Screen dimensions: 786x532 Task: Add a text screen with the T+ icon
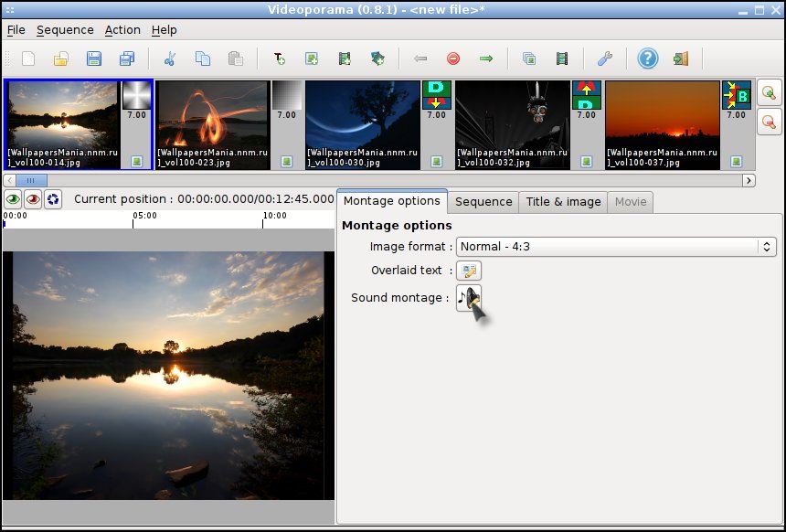(279, 59)
